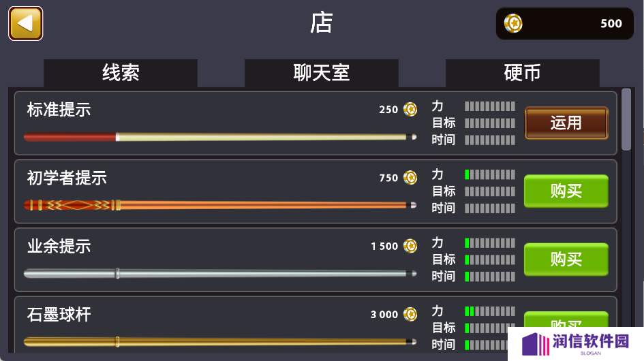Switch to the 硬币 tab

(x=523, y=73)
